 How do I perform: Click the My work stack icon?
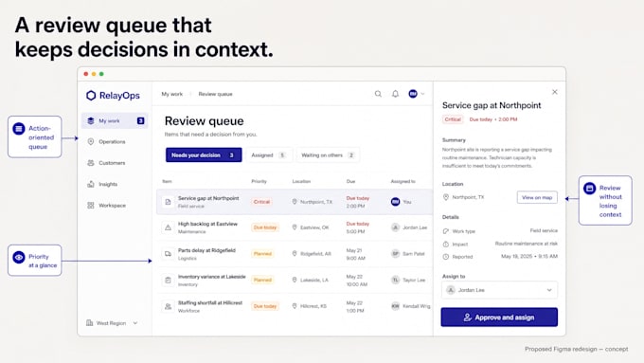(x=91, y=121)
